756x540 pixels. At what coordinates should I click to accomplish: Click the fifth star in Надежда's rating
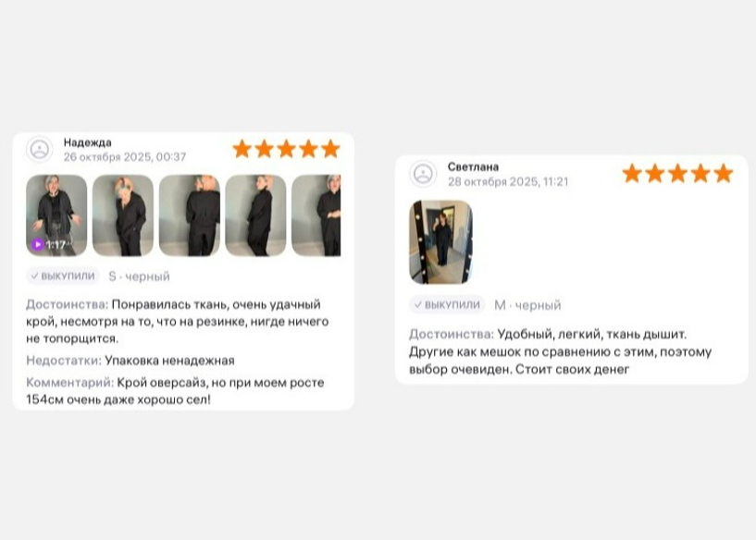(330, 149)
